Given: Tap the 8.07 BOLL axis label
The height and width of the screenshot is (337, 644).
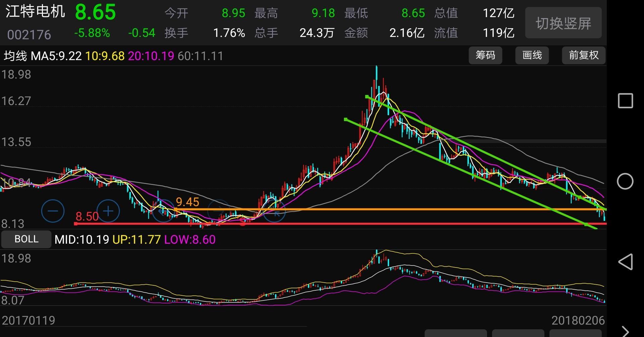Looking at the screenshot, I should (13, 300).
